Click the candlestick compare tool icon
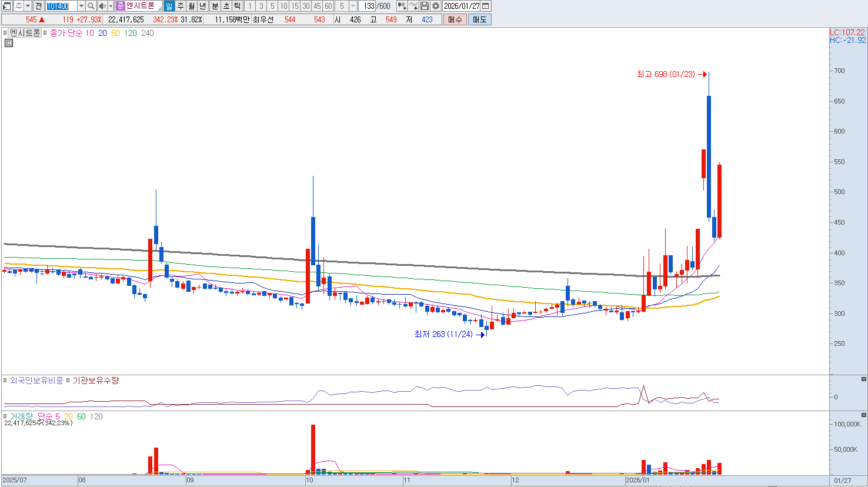868x487 pixels. (x=402, y=6)
